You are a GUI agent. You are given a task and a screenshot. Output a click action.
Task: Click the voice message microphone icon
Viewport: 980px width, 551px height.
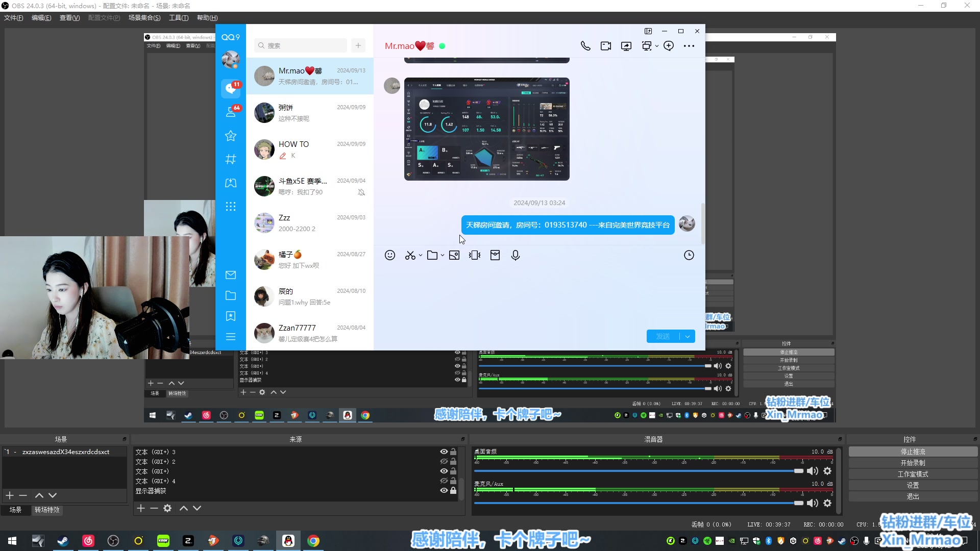point(516,255)
